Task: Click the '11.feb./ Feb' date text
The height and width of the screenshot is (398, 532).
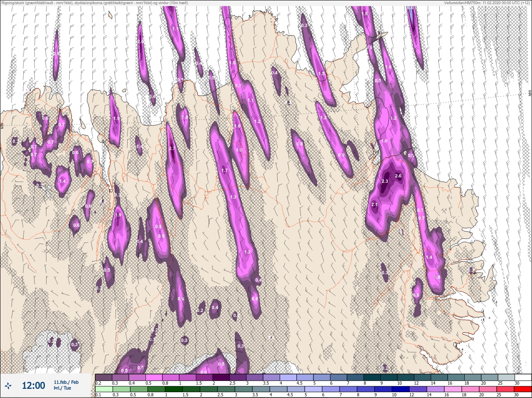Action: click(x=66, y=382)
